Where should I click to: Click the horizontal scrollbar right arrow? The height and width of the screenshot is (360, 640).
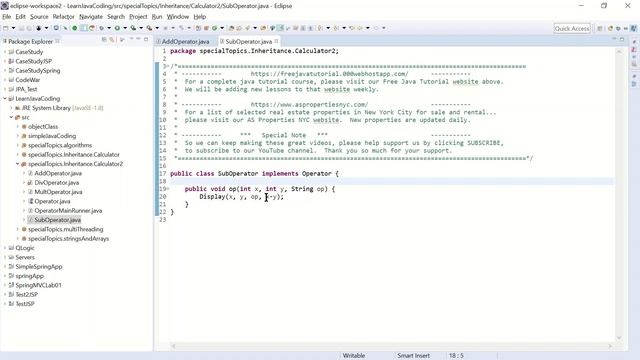(610, 346)
